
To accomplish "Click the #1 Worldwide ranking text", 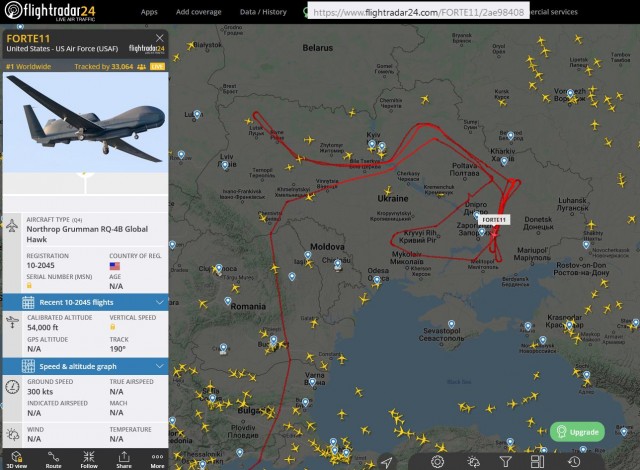I will tap(28, 67).
